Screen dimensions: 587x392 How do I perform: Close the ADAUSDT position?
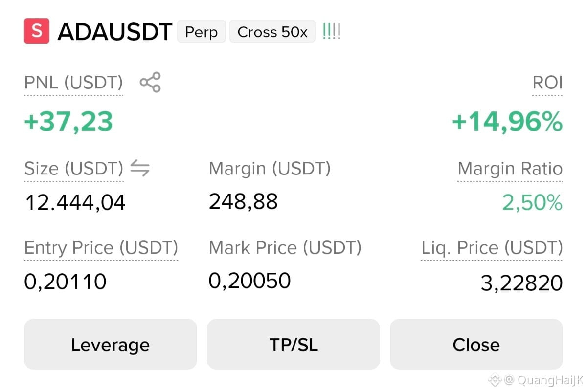[x=476, y=345]
